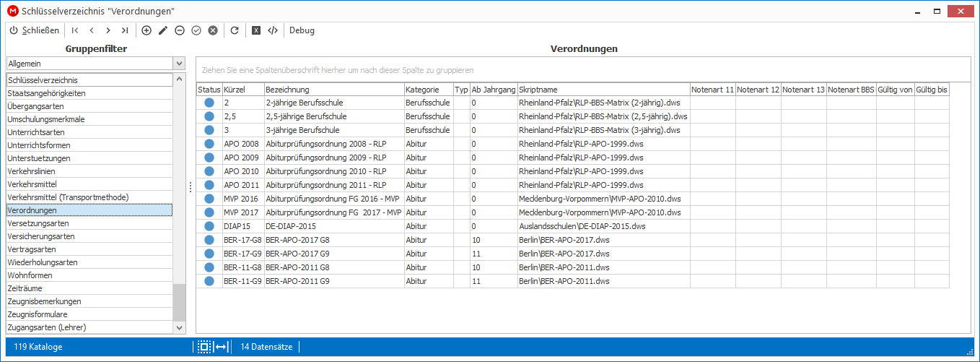Toggle status dot of DIAP15 row
The height and width of the screenshot is (362, 980).
click(x=209, y=226)
